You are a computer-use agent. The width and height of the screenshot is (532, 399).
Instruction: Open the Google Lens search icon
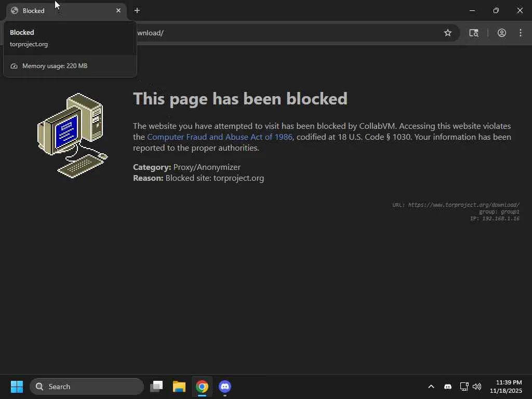[474, 33]
